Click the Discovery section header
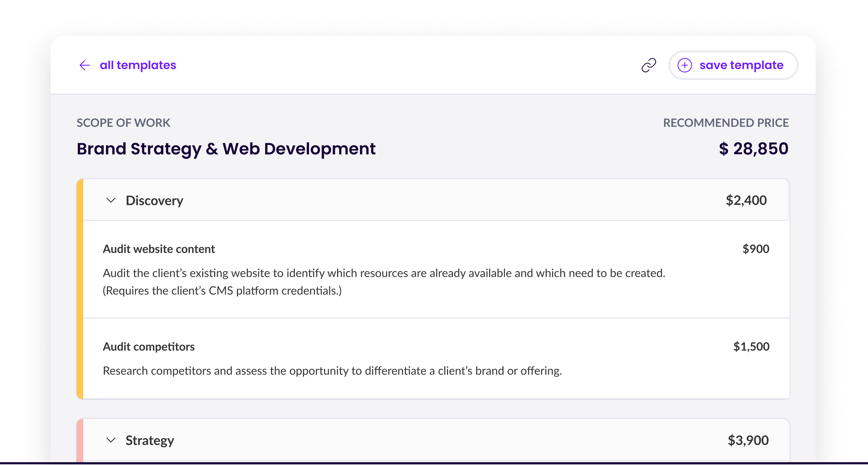The height and width of the screenshot is (465, 868). tap(154, 201)
